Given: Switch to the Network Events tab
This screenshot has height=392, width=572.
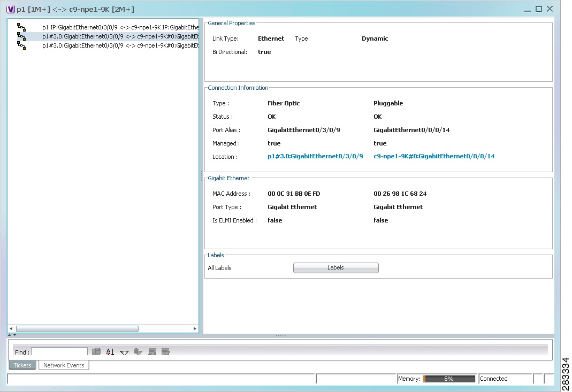Looking at the screenshot, I should [64, 365].
